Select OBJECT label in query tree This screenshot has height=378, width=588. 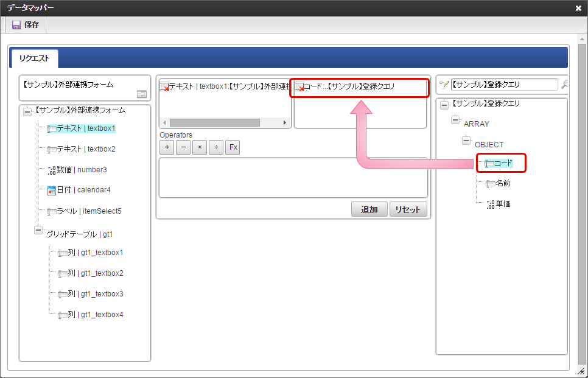pos(489,144)
